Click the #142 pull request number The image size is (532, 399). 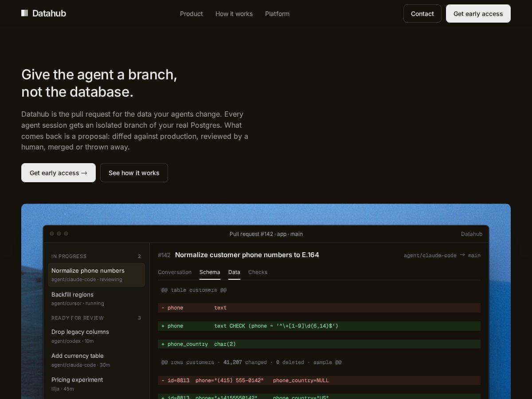[164, 255]
